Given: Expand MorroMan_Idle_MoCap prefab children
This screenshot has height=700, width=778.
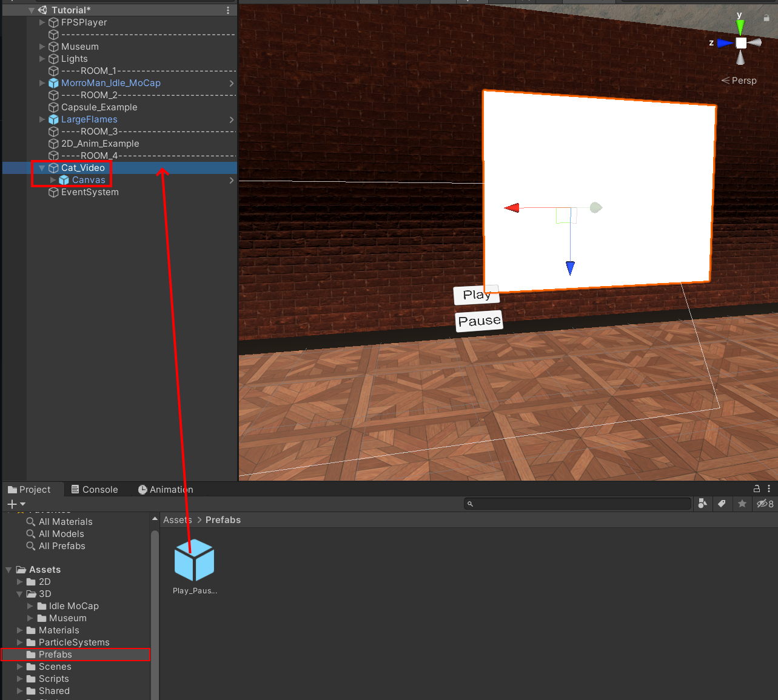Looking at the screenshot, I should 42,83.
